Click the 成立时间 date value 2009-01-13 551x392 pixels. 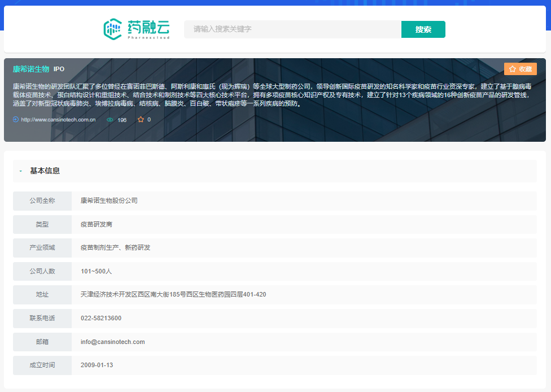[x=97, y=365]
